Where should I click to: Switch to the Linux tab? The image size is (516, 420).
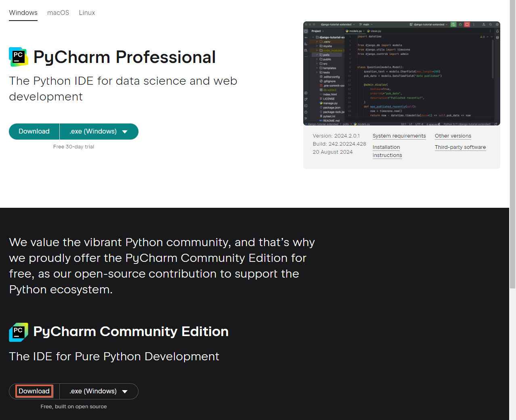(87, 13)
